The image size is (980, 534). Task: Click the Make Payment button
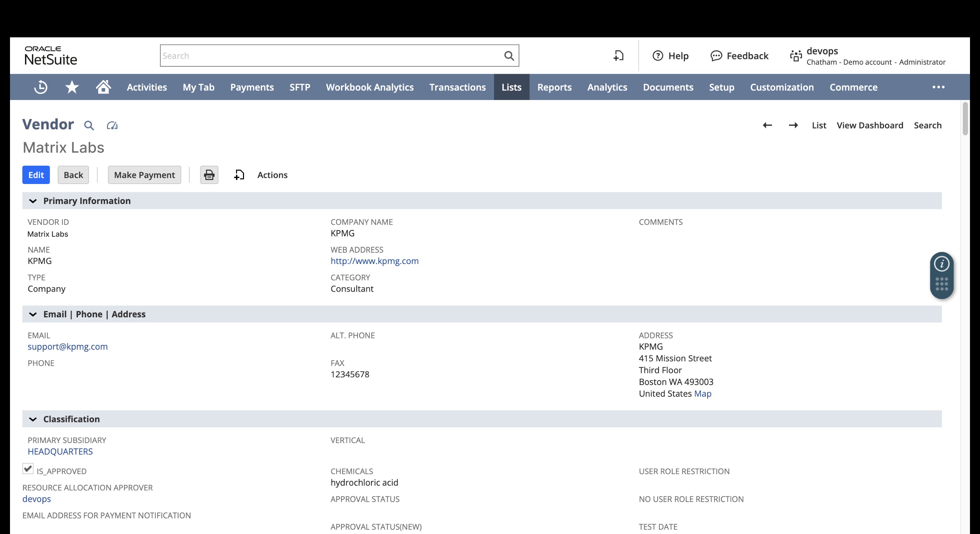pyautogui.click(x=145, y=175)
